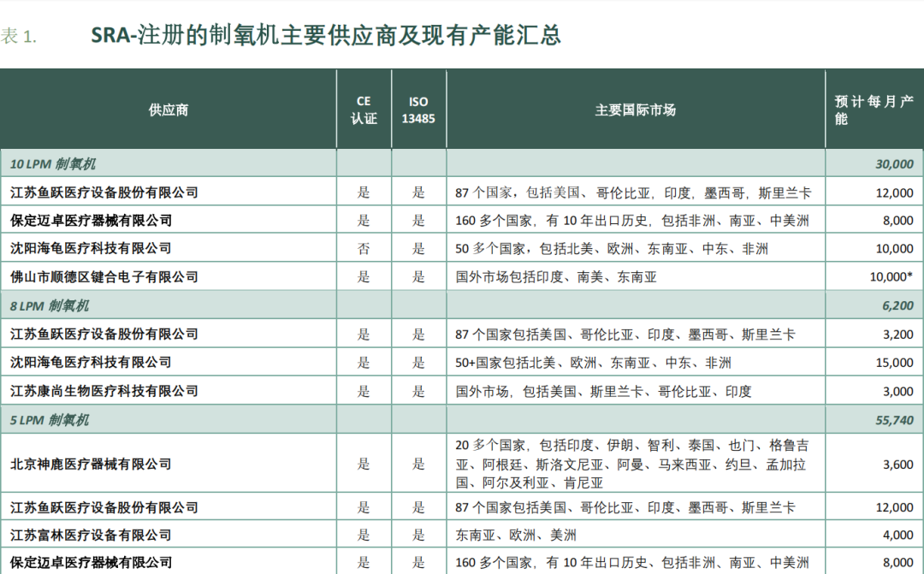
Task: Click 沈阳海龟医疗科技有限公司 in the 8 LPM section
Action: pos(91,362)
